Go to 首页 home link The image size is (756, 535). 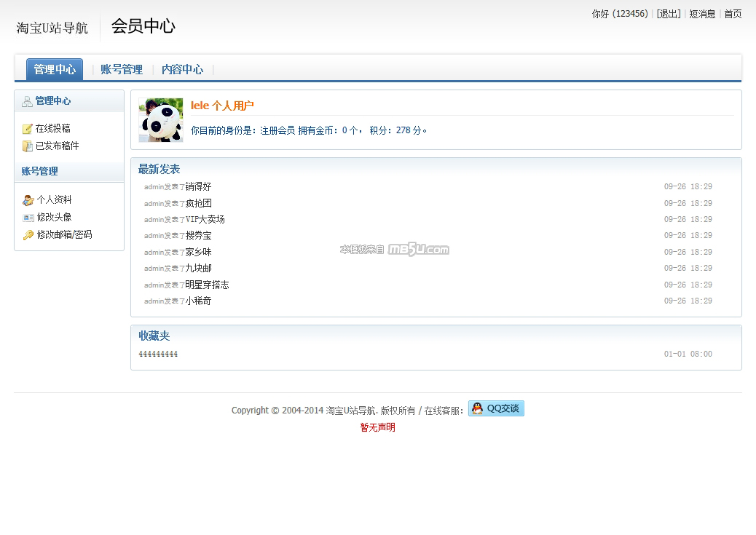pos(733,14)
